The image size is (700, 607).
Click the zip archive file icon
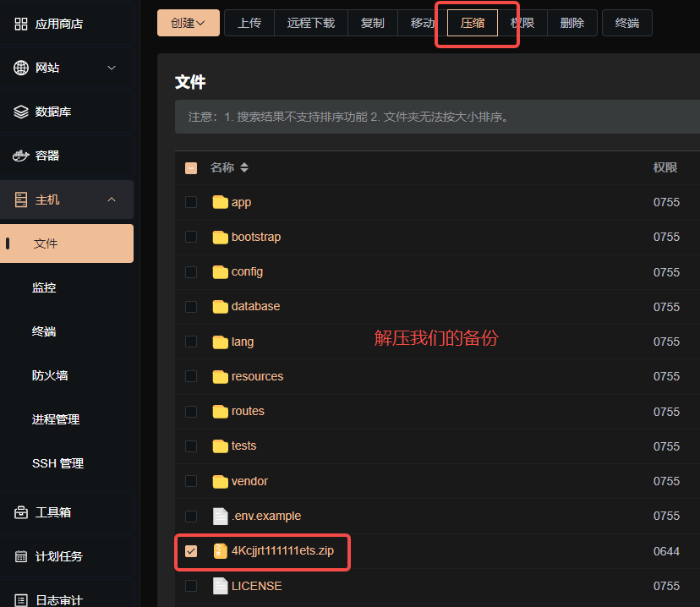(x=220, y=550)
